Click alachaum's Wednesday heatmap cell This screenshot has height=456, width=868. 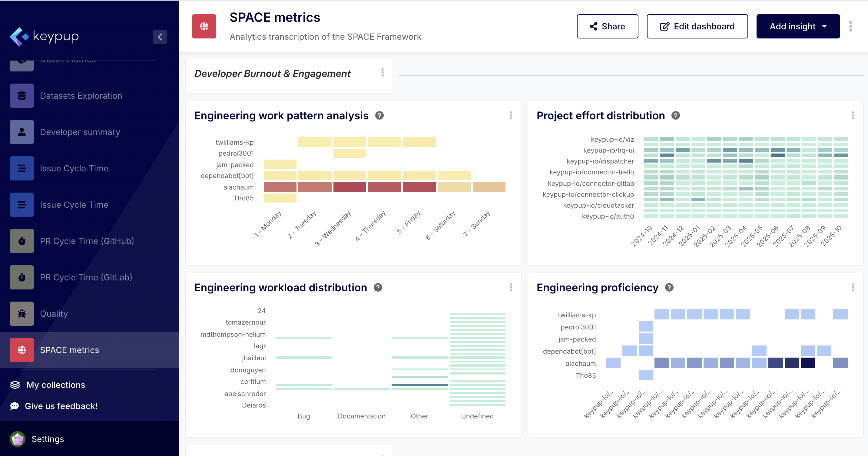(350, 187)
